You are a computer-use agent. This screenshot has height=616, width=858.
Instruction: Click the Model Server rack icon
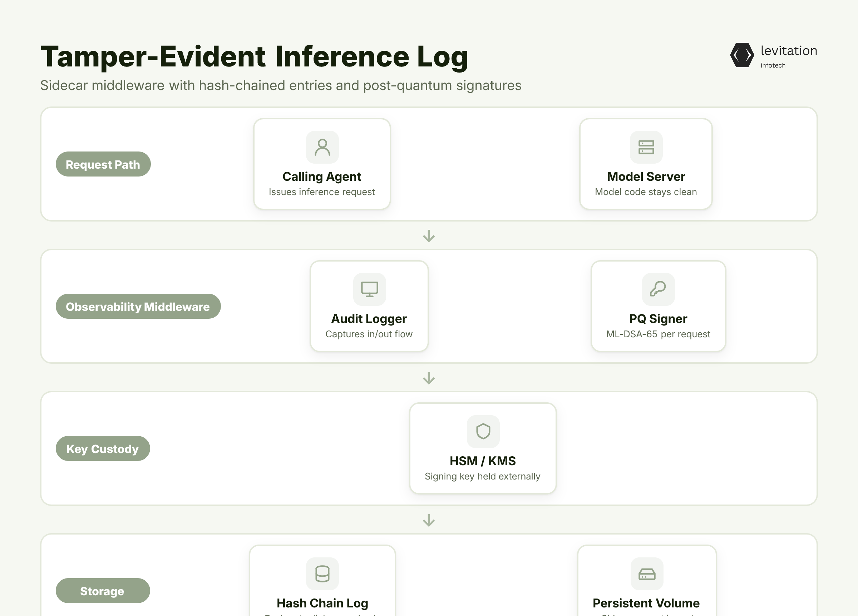click(646, 147)
